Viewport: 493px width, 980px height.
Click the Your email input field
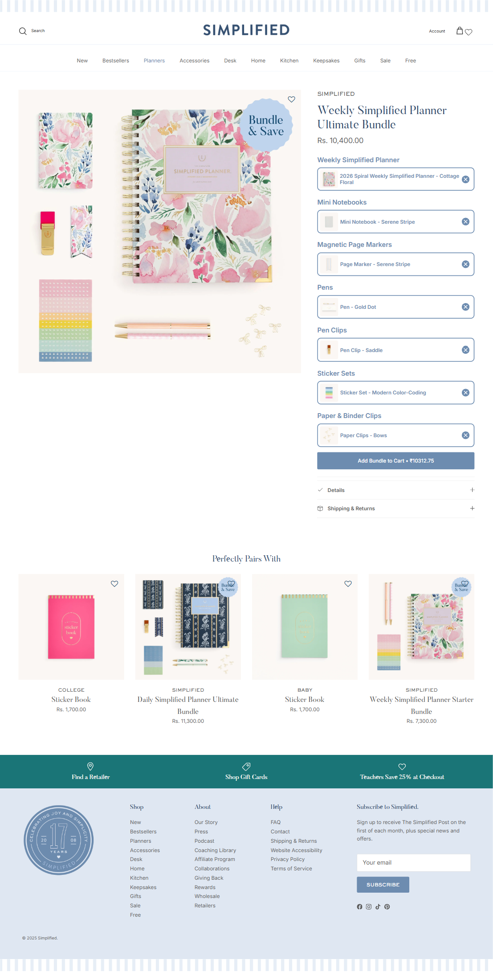tap(413, 863)
